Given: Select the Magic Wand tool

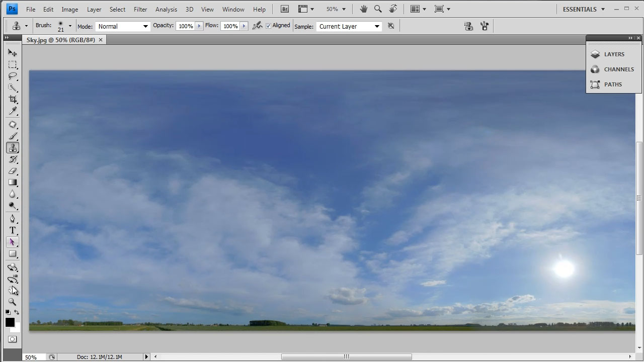Looking at the screenshot, I should (x=13, y=88).
